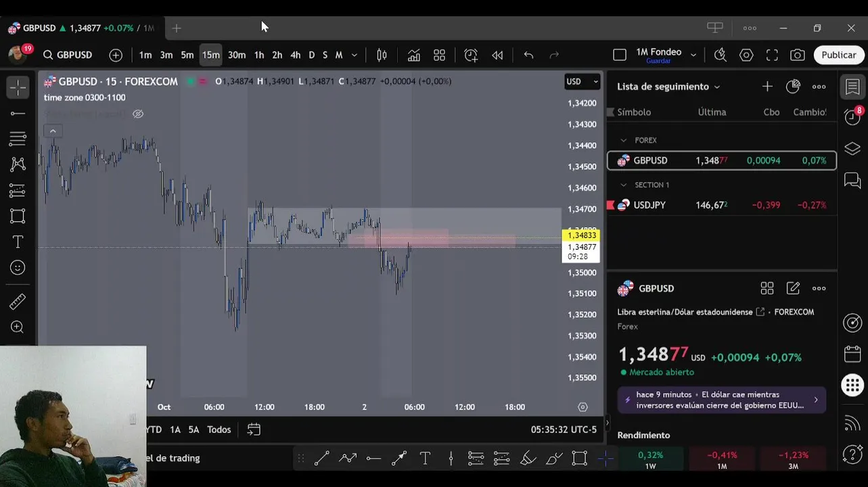Open watchlist advanced view pie icon
Viewport: 868px width, 487px height.
793,87
